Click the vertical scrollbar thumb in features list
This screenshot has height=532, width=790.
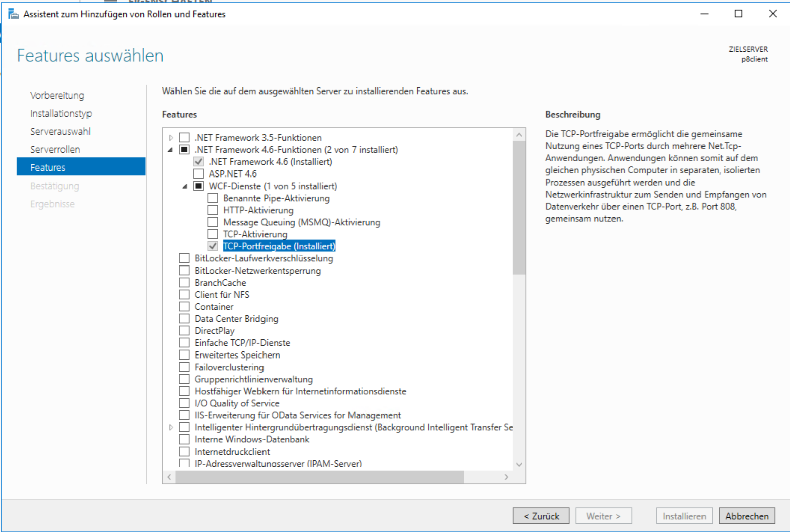click(x=519, y=207)
